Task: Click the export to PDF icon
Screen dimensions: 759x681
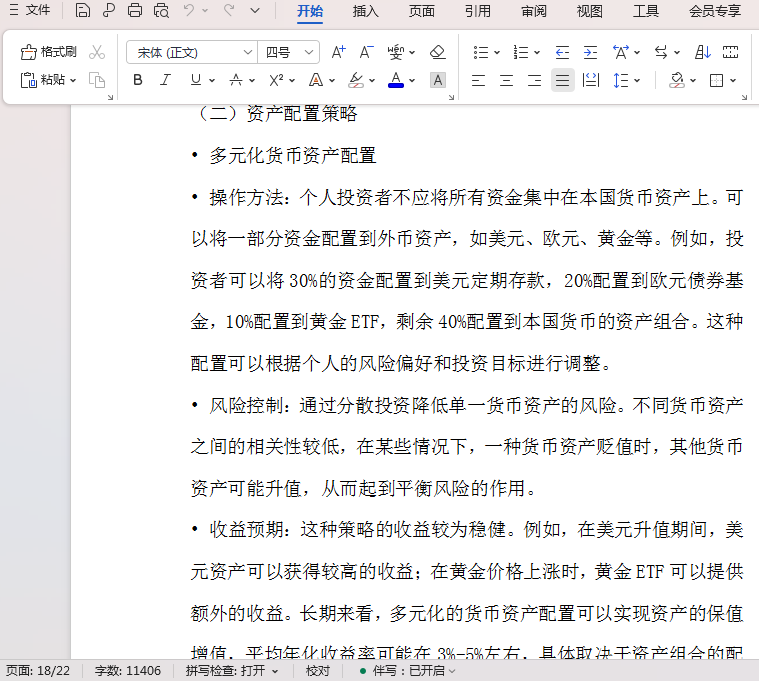Action: point(109,10)
